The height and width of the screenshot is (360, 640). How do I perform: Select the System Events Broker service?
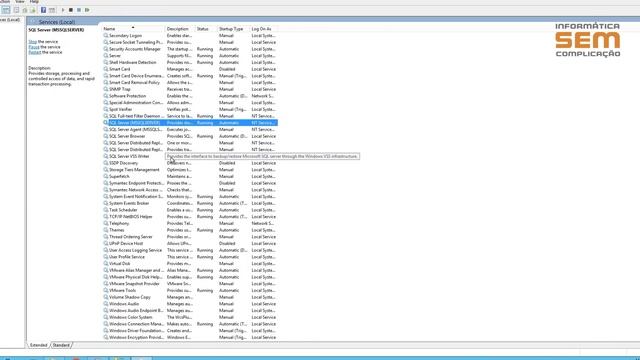click(x=190, y=203)
